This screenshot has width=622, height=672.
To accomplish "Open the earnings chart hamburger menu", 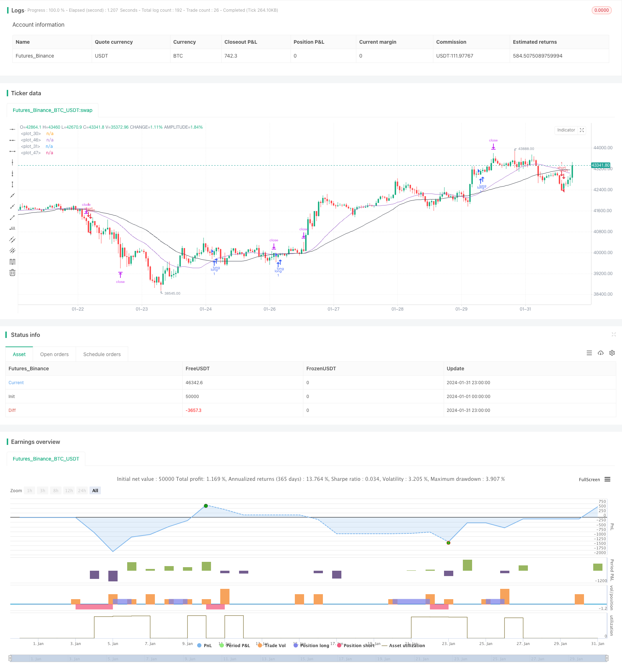I will pyautogui.click(x=607, y=479).
